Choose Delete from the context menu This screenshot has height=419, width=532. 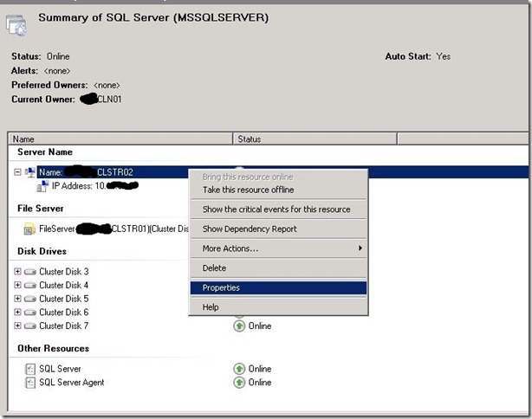278,268
